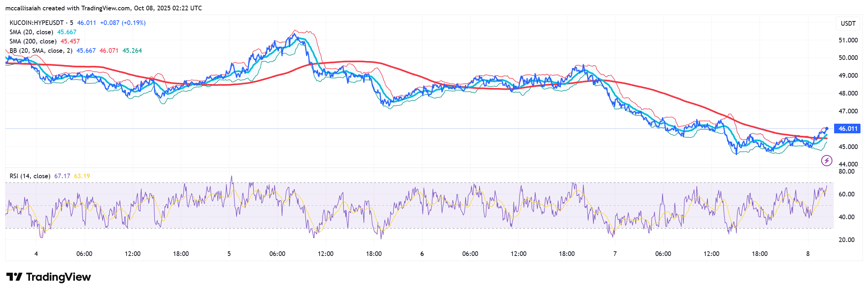Click the blue 46.011 current price tag
This screenshot has height=293, width=868.
pos(848,129)
